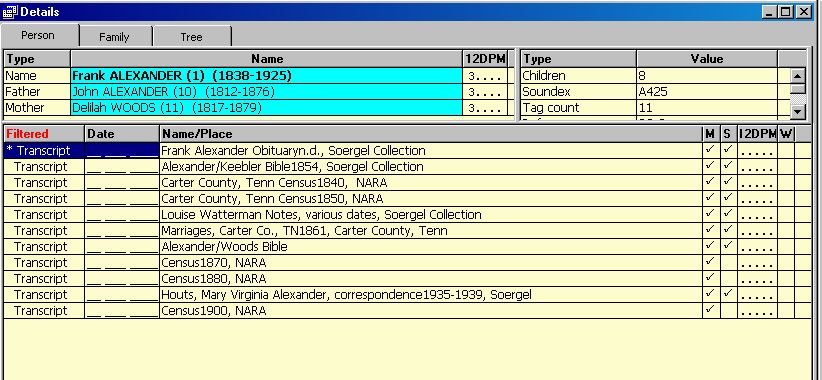This screenshot has height=380, width=822.
Task: Minimize the Details window
Action: click(x=770, y=12)
